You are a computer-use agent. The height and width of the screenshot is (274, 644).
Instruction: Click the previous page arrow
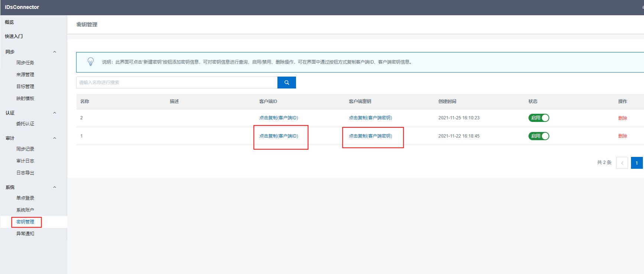(622, 163)
